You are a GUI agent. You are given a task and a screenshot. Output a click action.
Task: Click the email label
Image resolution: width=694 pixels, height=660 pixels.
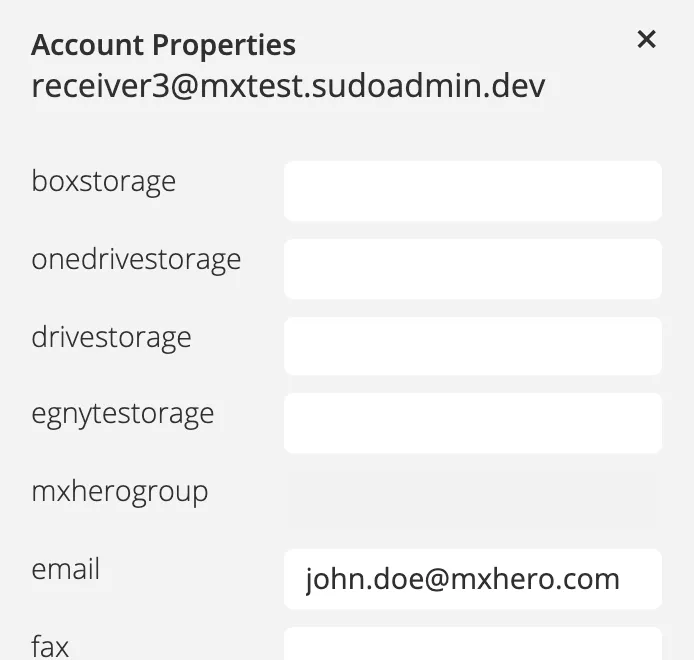(x=66, y=569)
